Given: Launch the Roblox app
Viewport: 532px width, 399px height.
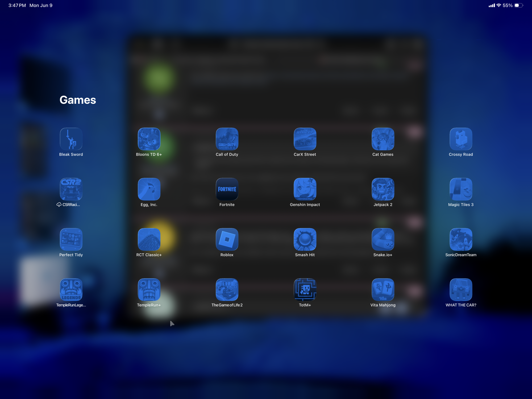Looking at the screenshot, I should 227,239.
